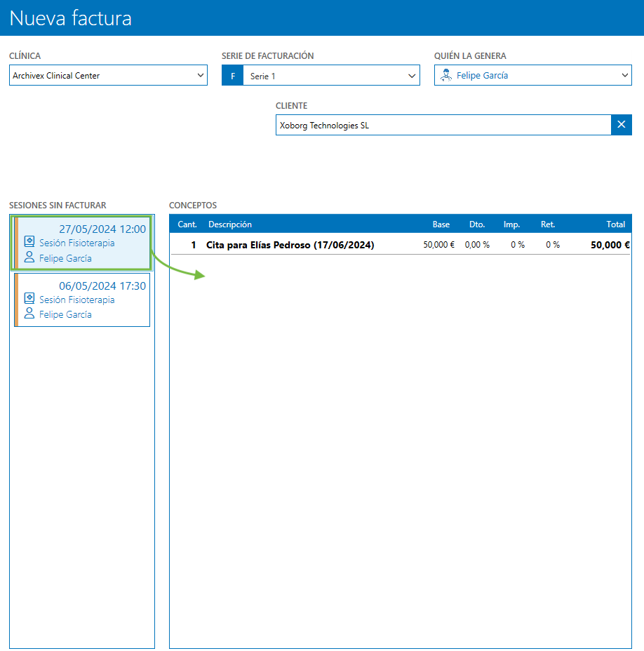
Task: Expand the Serie de facturación dropdown arrow
Action: pos(412,76)
